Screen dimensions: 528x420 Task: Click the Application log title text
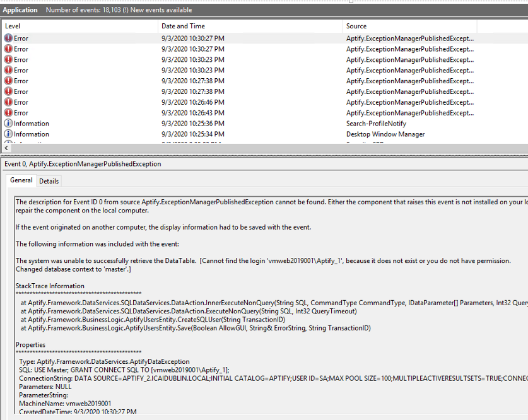point(20,9)
